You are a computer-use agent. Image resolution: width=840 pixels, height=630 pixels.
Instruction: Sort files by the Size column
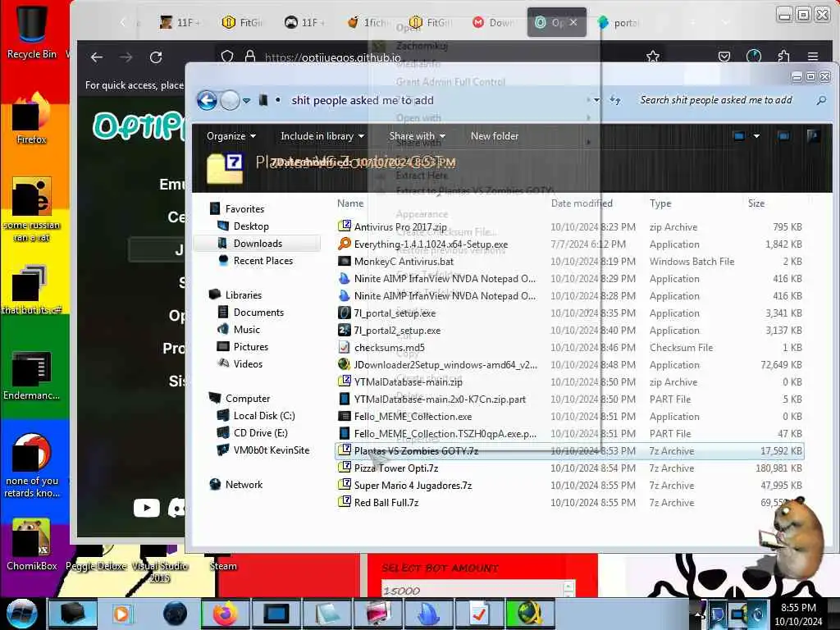[x=756, y=203]
